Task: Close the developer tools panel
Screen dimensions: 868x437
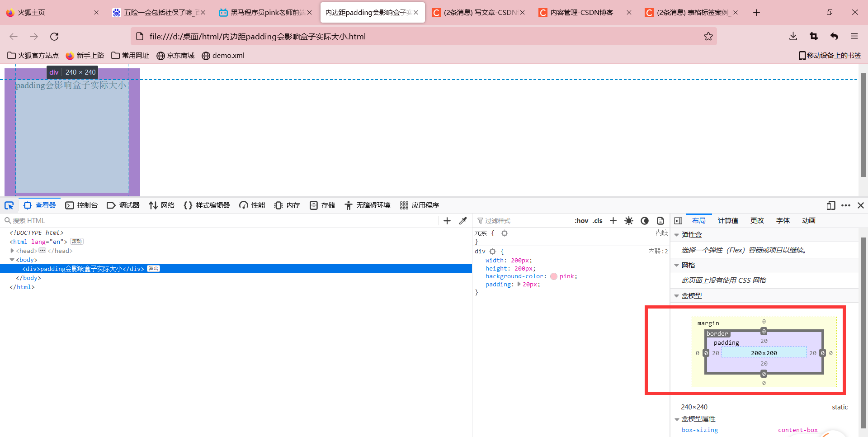Action: pyautogui.click(x=861, y=205)
